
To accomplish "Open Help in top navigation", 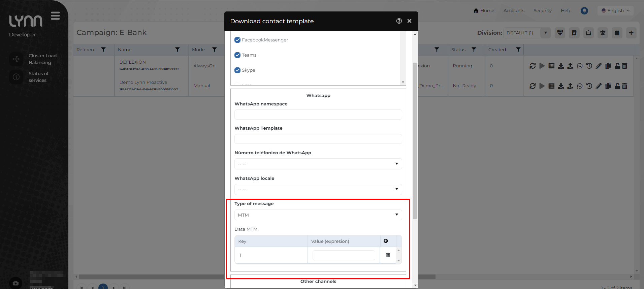I will point(566,11).
